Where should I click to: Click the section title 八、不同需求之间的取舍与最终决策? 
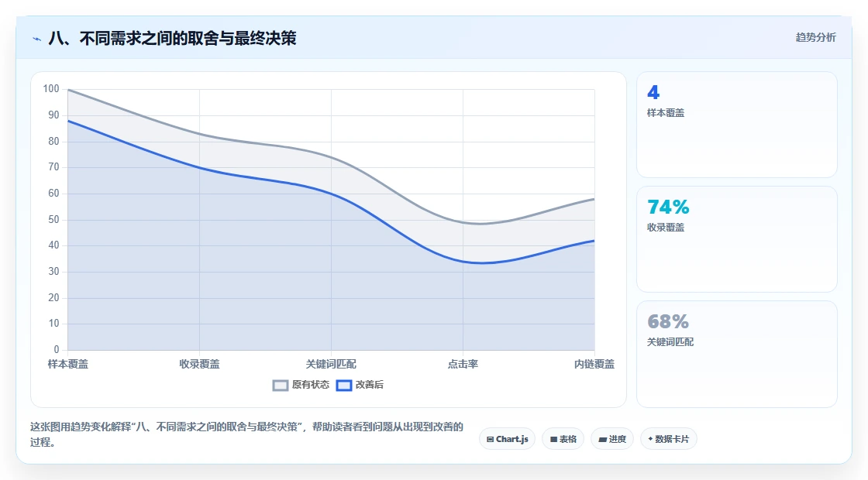[x=172, y=38]
